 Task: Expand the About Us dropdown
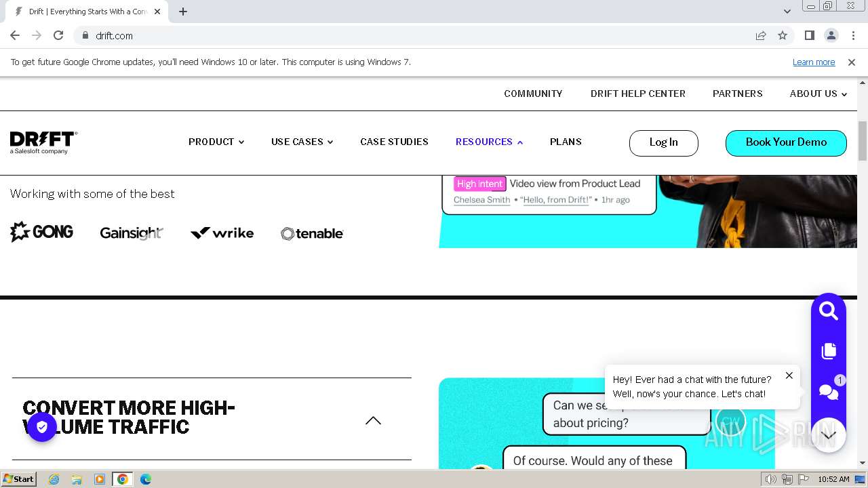click(x=818, y=94)
